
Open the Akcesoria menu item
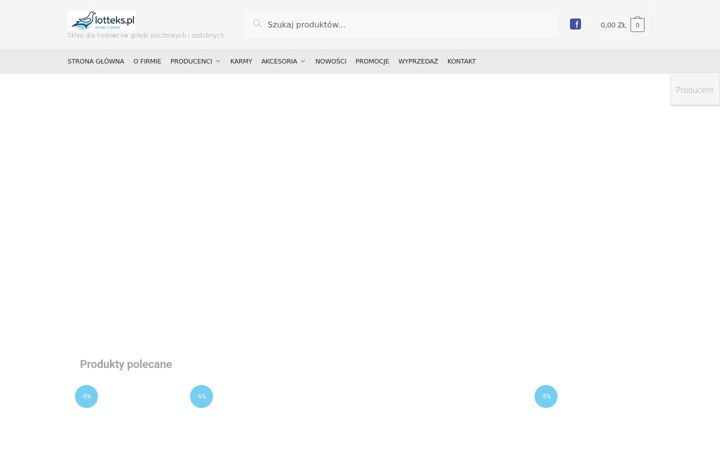pyautogui.click(x=279, y=61)
